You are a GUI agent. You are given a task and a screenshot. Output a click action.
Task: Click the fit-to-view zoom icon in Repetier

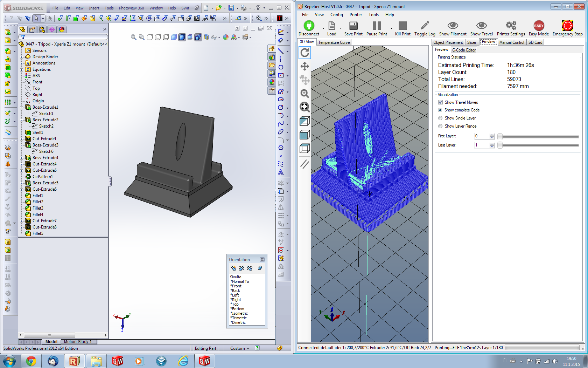pyautogui.click(x=305, y=107)
